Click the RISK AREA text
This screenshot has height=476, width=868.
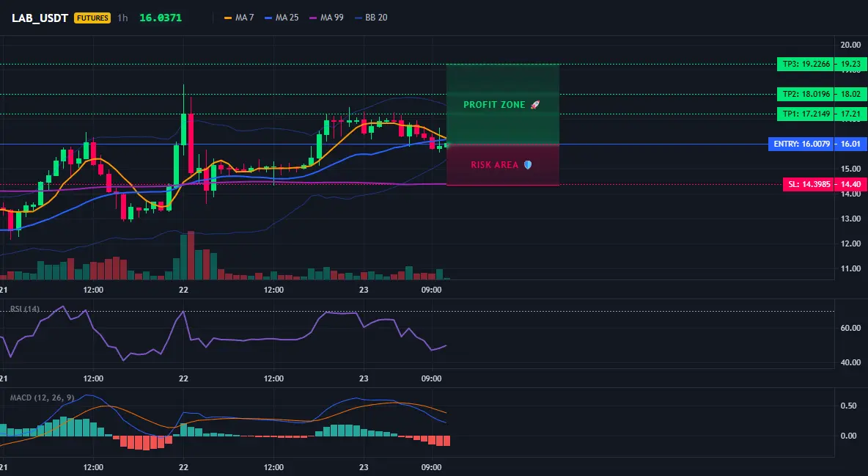pyautogui.click(x=495, y=165)
